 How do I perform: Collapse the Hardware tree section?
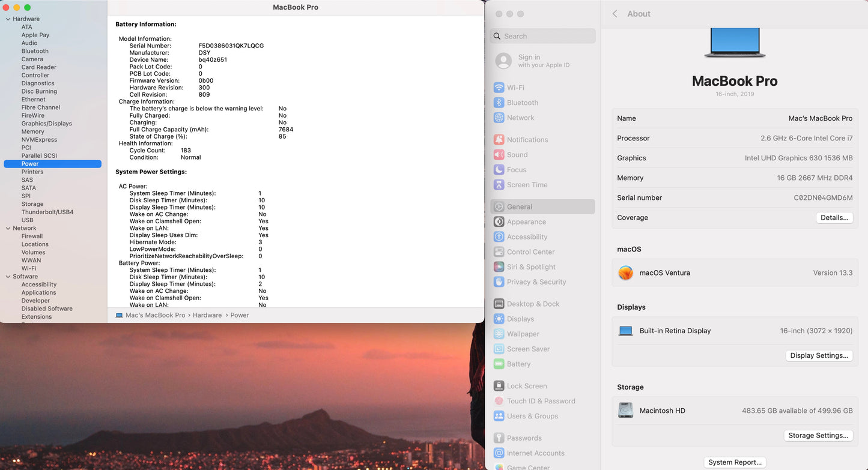click(x=8, y=19)
